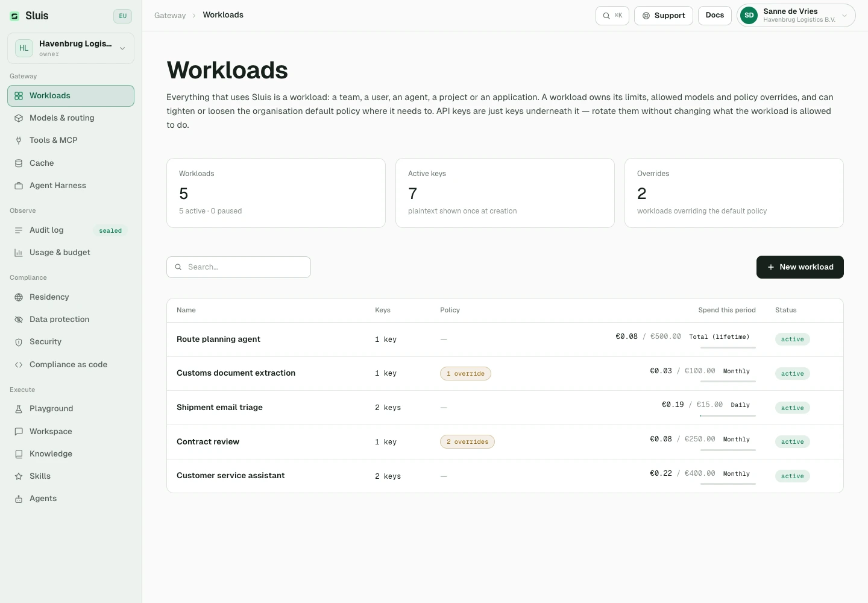868x603 pixels.
Task: Click the SD user avatar
Action: [x=749, y=16]
